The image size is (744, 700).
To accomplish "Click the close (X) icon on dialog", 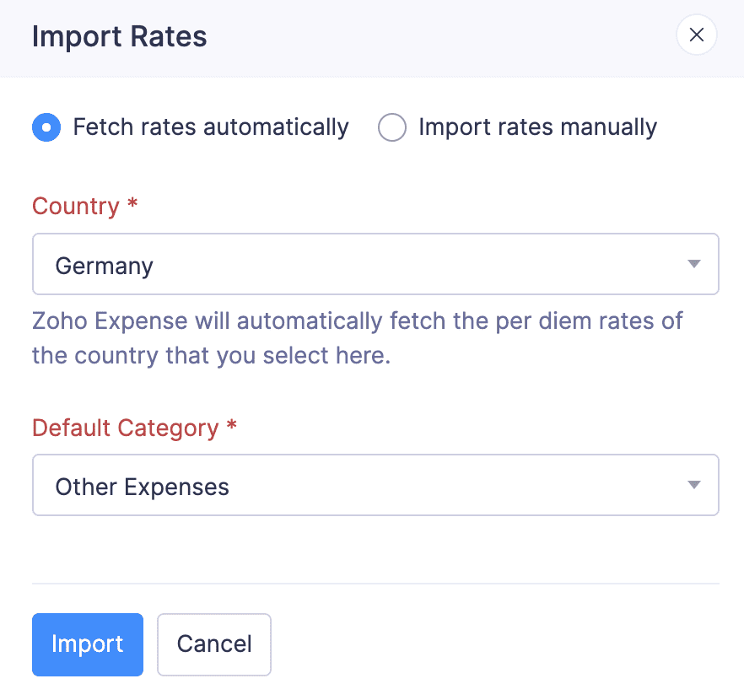I will (696, 35).
